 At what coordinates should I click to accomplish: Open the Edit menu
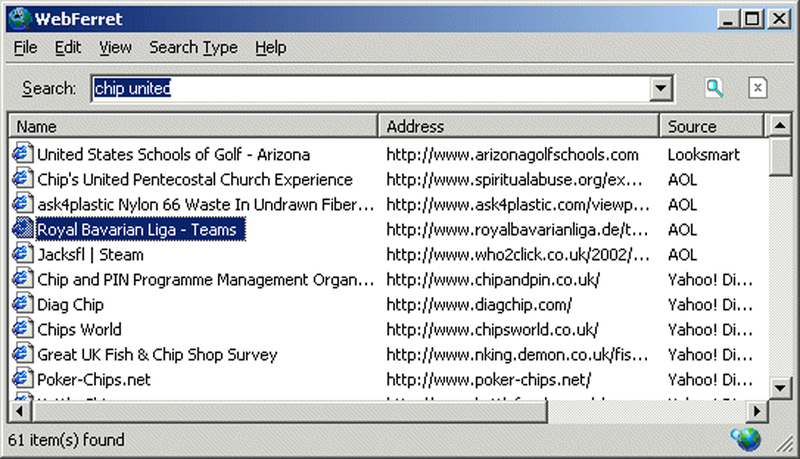(x=68, y=47)
